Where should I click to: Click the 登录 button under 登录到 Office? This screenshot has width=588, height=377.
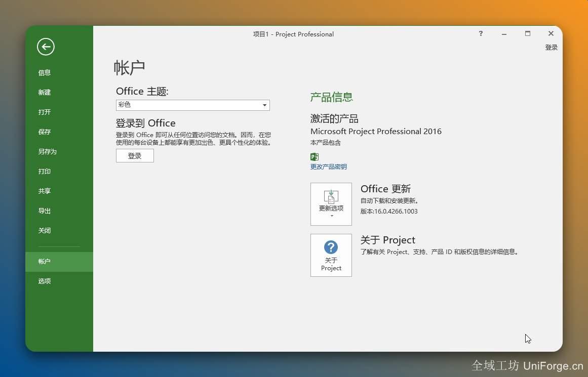[x=135, y=156]
